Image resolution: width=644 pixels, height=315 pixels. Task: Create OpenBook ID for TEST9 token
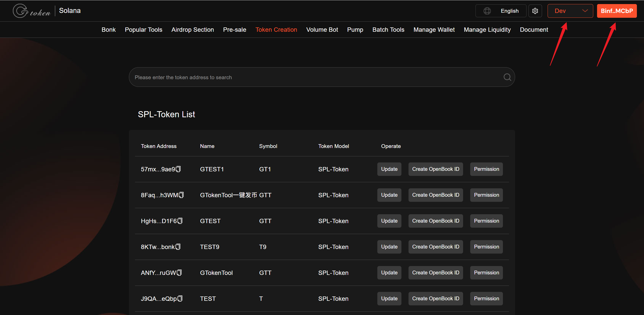click(435, 247)
